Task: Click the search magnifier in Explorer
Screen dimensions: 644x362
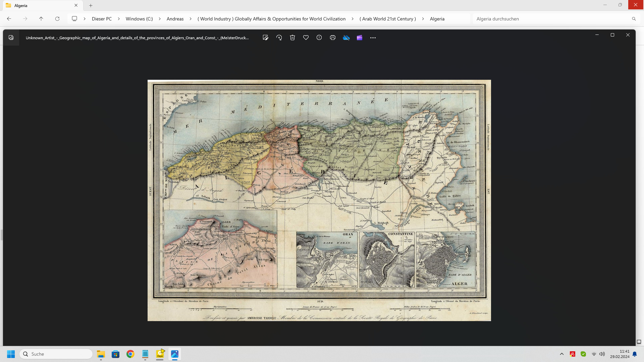Action: [x=634, y=19]
